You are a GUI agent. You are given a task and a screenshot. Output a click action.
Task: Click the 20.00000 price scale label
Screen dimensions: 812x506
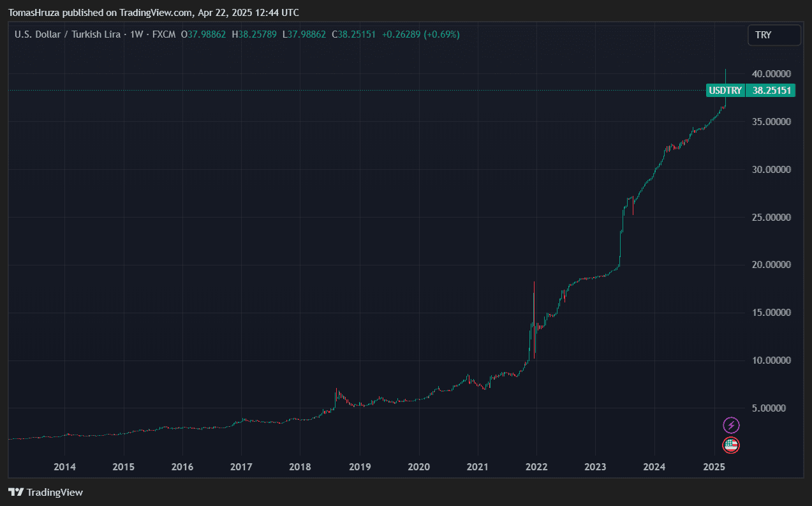pos(773,265)
